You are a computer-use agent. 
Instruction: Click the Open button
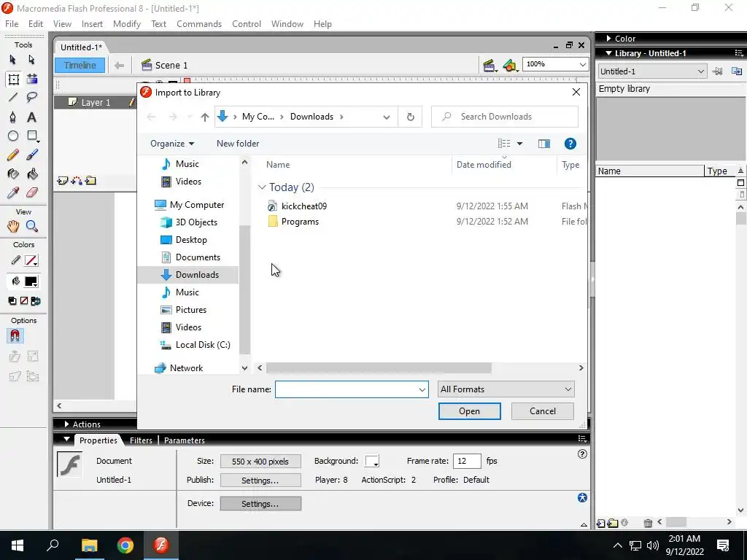click(x=469, y=411)
